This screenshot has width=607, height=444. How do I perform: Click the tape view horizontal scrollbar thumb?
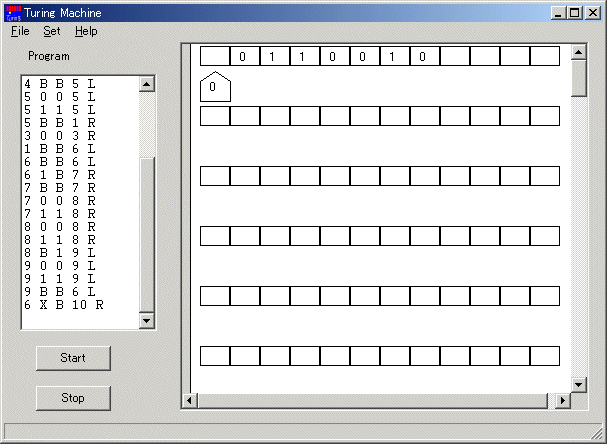(x=373, y=400)
